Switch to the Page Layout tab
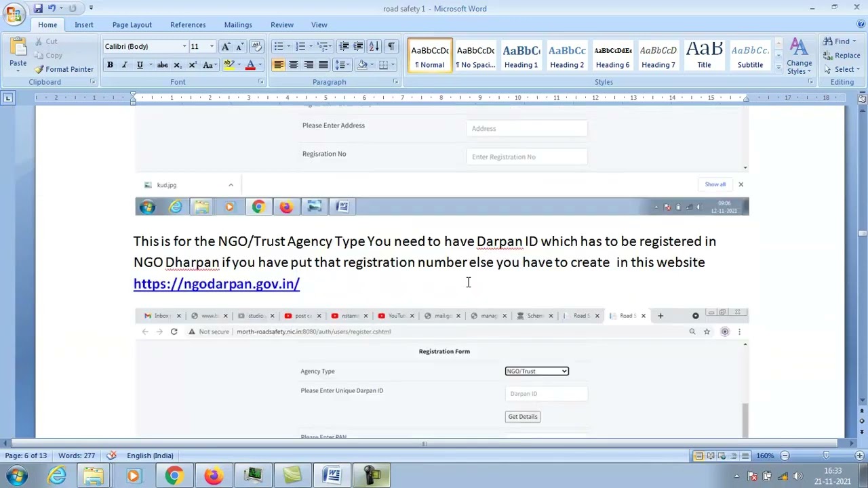This screenshot has height=488, width=868. coord(132,25)
